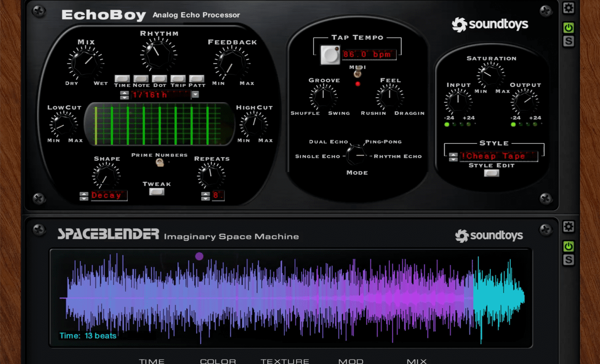Toggle the SpaceBlender green power button
Image resolution: width=600 pixels, height=364 pixels.
point(569,247)
